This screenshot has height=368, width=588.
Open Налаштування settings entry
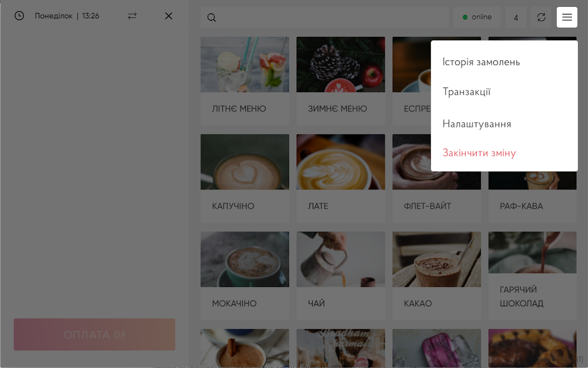tap(477, 124)
